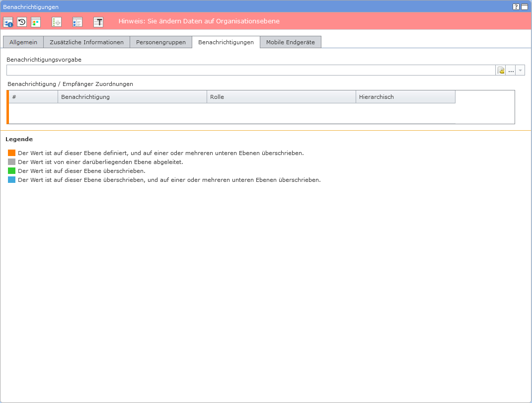Click the Hierarchisch column header
The image size is (532, 403).
tap(405, 97)
